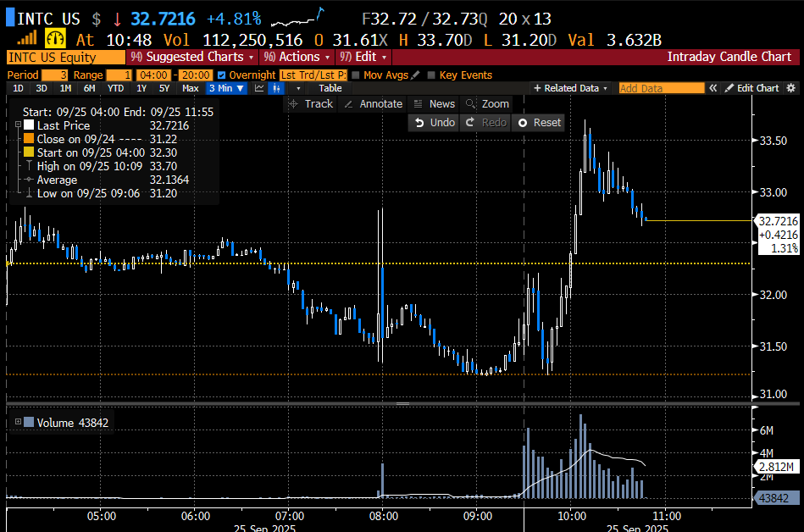Open the Suggested Charts dropdown
The width and height of the screenshot is (804, 532).
191,57
